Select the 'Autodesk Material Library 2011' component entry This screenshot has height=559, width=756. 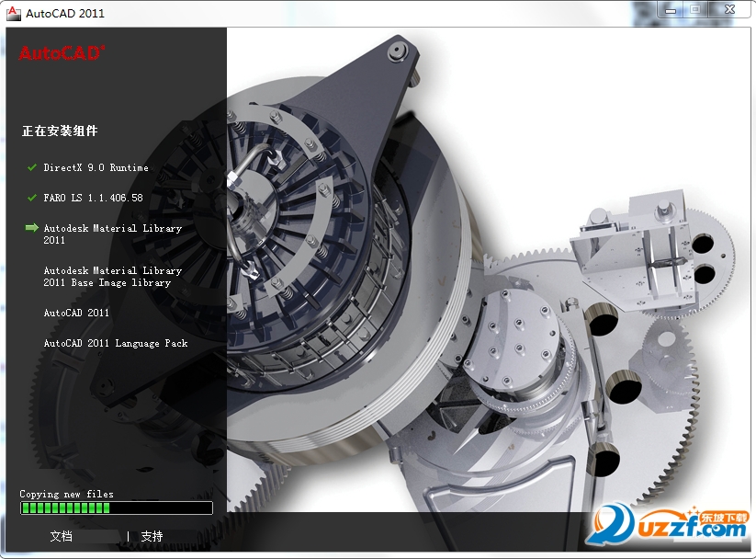point(112,234)
